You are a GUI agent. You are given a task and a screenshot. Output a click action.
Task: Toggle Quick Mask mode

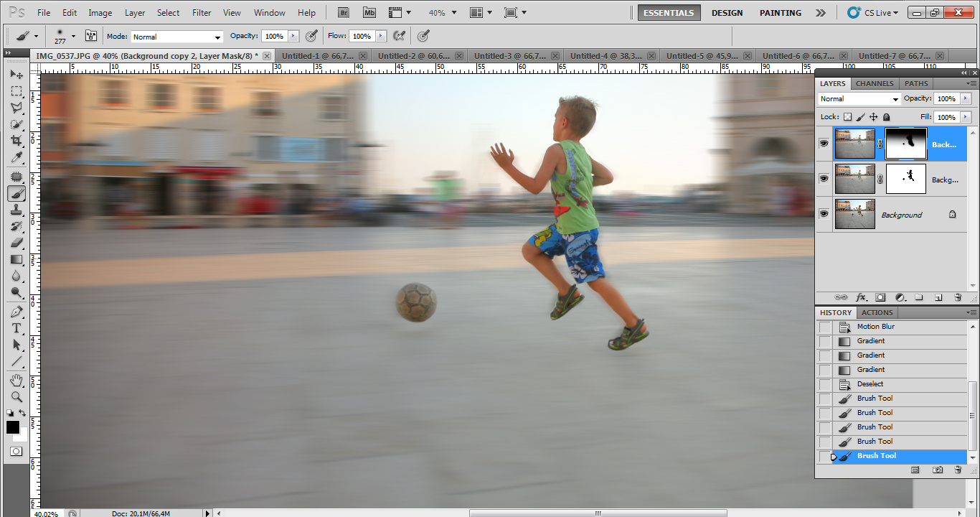(x=16, y=452)
